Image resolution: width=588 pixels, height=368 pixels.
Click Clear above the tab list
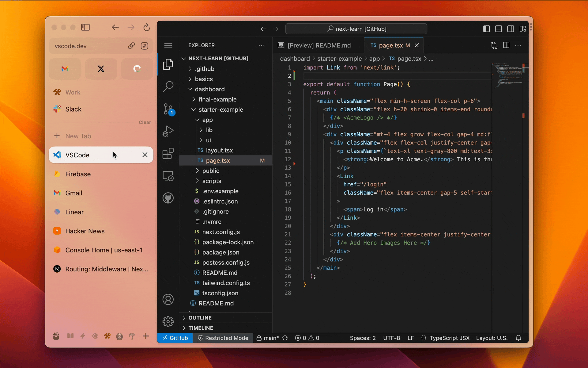(x=145, y=122)
